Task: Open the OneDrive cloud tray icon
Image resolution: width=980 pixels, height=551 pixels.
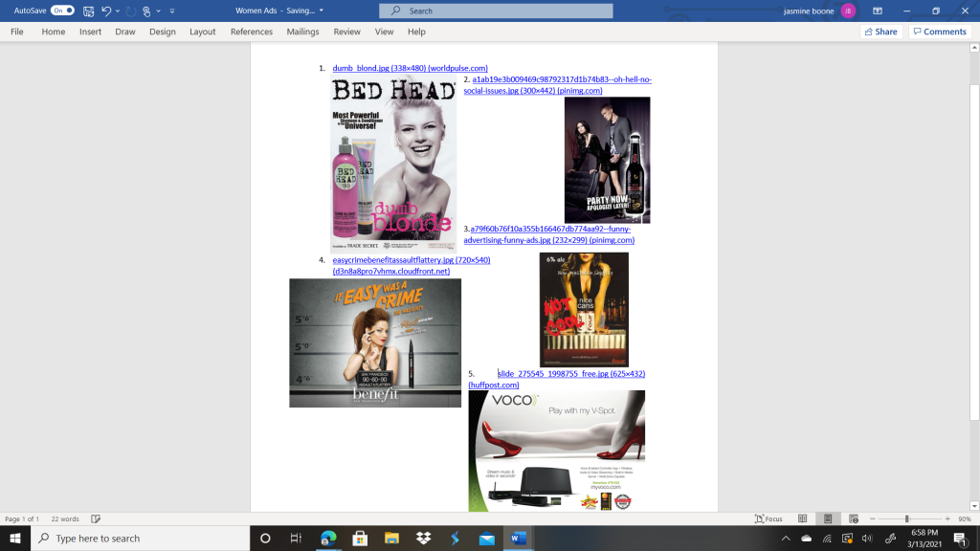Action: [x=806, y=538]
